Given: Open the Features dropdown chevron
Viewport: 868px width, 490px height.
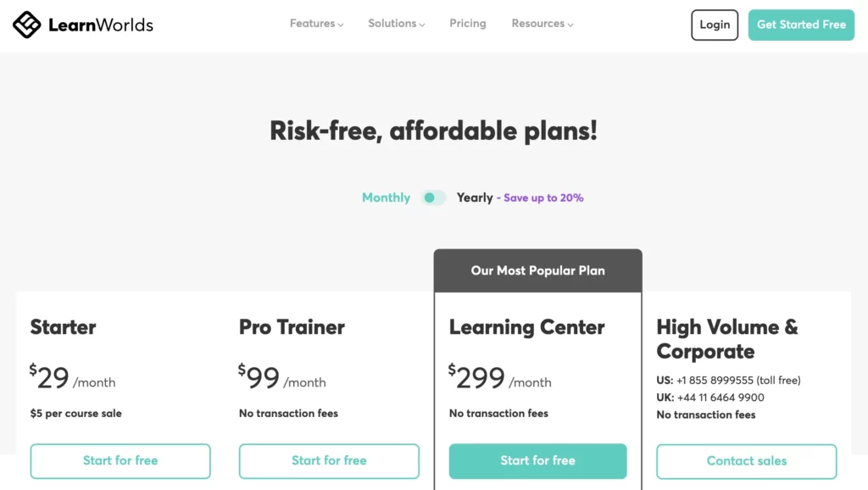Looking at the screenshot, I should pos(340,25).
